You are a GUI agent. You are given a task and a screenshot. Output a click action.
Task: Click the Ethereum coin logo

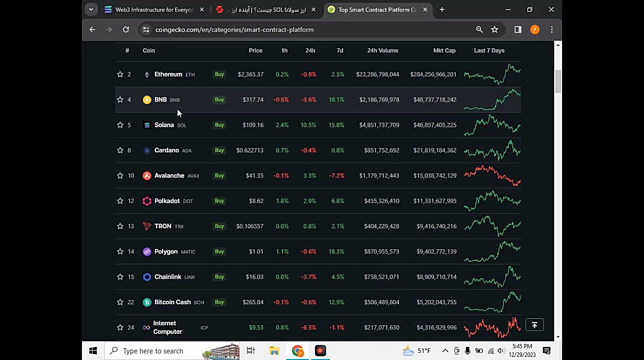147,74
